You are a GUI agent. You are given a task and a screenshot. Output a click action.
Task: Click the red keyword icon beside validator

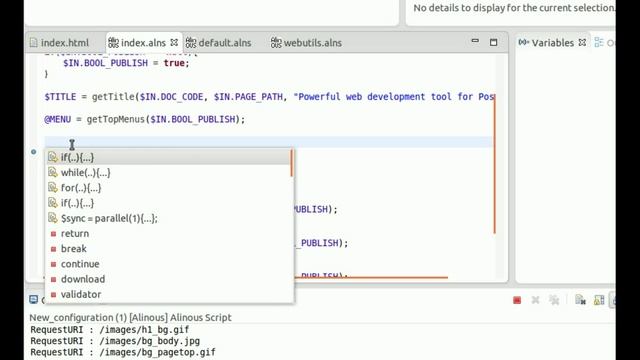(53, 295)
